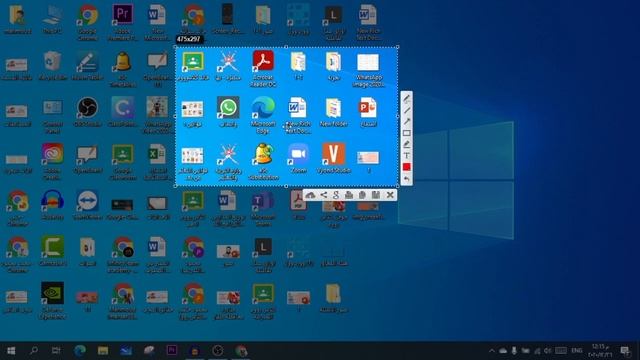Open the WhatsApp desktop shortcut
Viewport: 640px width, 360px height.
point(228,111)
